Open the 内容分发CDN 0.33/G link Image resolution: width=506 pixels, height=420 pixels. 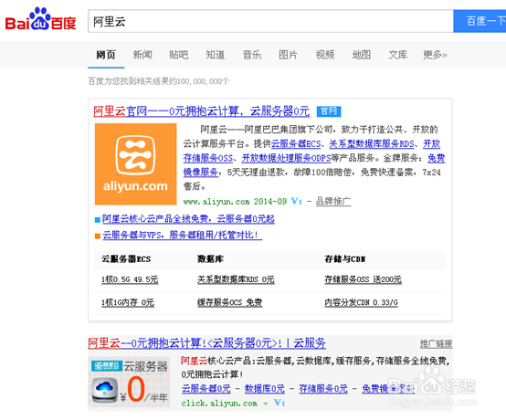[361, 302]
